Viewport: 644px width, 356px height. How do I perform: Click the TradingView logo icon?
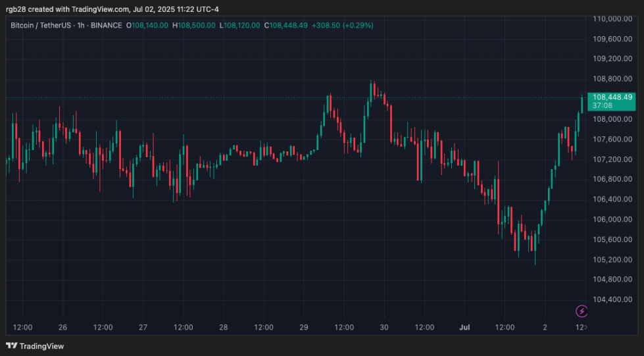[11, 345]
